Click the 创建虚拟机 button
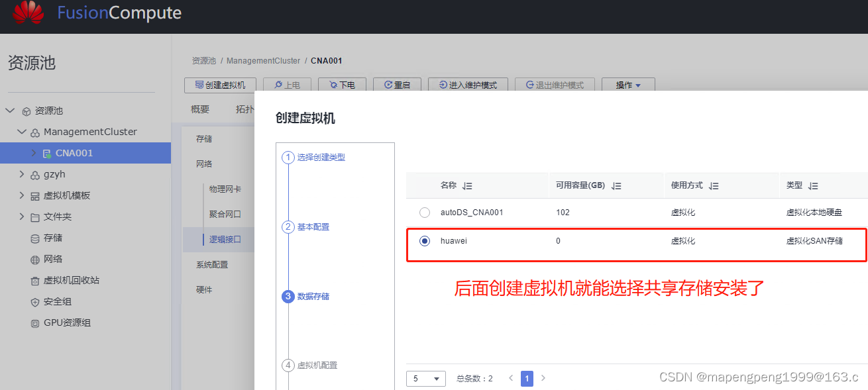The height and width of the screenshot is (390, 868). tap(220, 85)
